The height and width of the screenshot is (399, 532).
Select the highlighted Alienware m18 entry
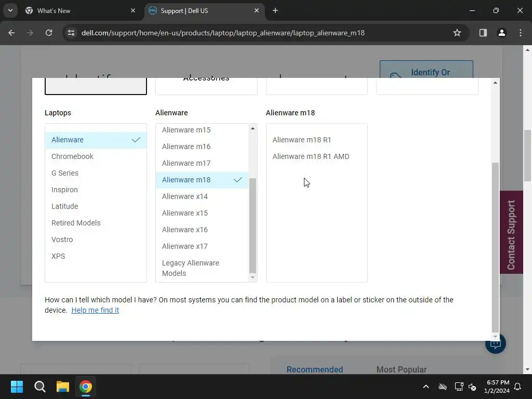[202, 180]
